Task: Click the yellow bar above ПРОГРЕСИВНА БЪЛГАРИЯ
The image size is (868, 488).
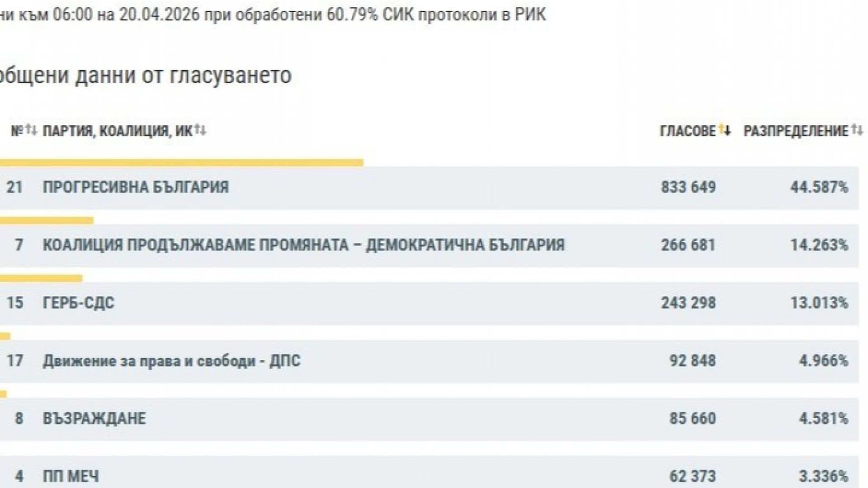Action: tap(181, 163)
